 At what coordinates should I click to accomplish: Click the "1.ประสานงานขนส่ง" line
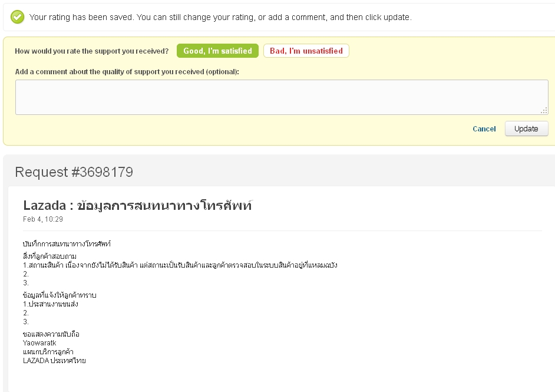[50, 304]
